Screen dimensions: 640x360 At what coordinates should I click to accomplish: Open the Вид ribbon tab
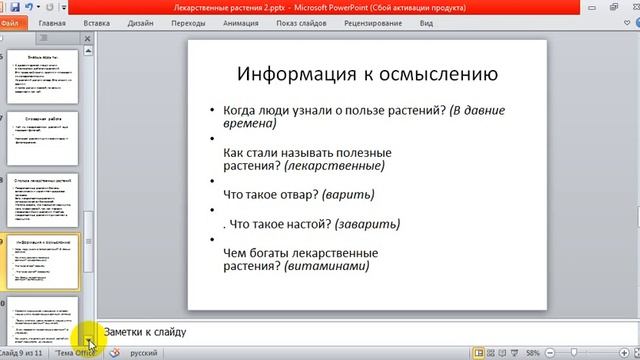pos(426,23)
